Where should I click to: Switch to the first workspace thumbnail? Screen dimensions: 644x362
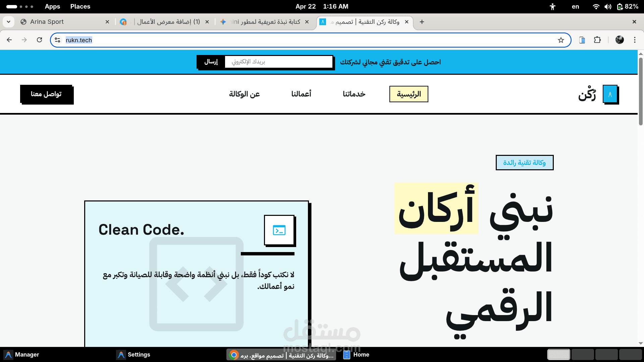pos(558,355)
